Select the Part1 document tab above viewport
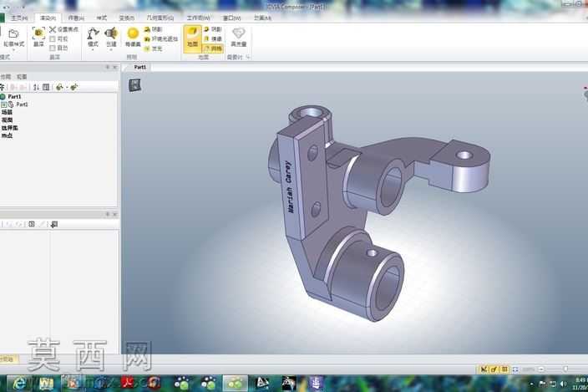The width and height of the screenshot is (588, 392). point(139,67)
